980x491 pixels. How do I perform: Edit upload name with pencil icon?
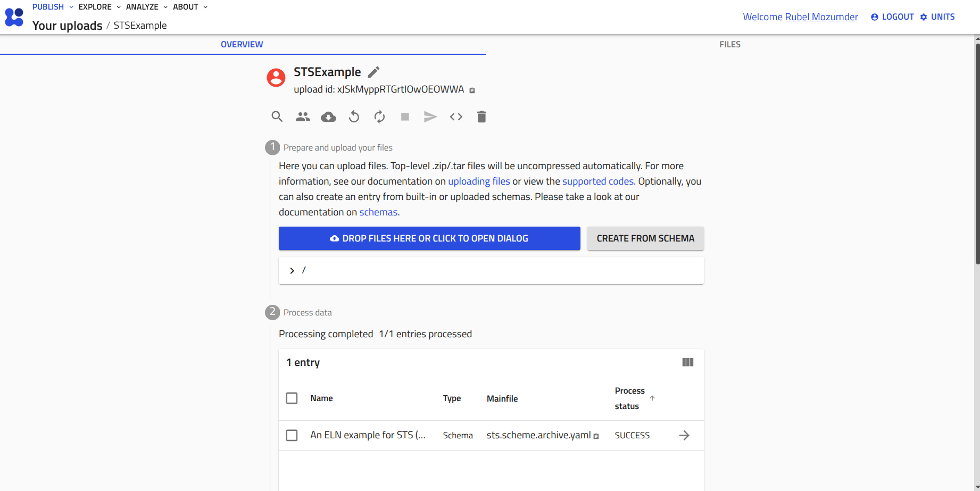click(374, 72)
